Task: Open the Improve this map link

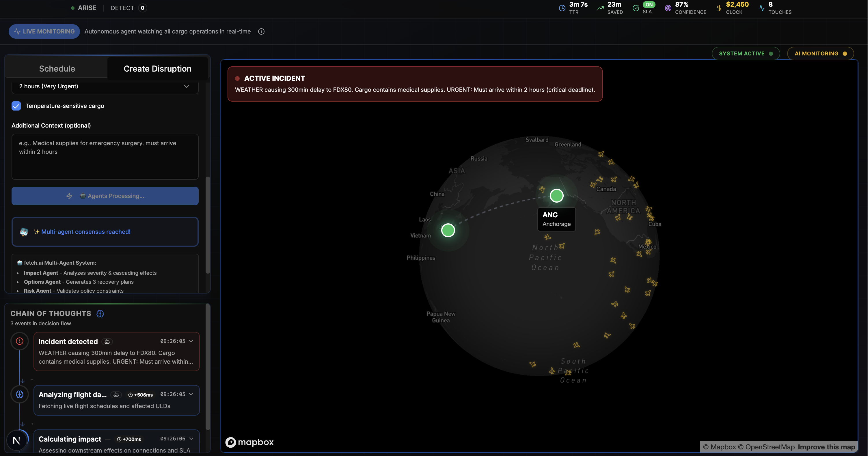Action: (826, 447)
